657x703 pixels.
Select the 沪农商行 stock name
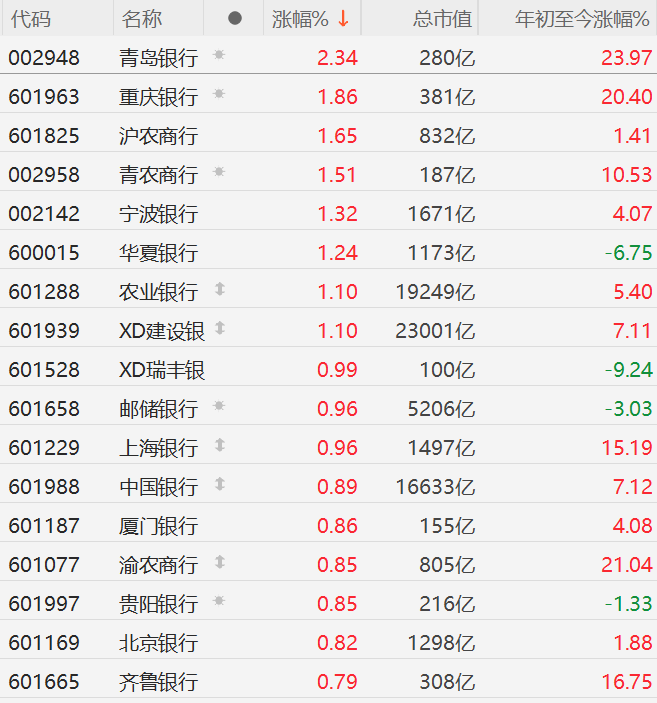pyautogui.click(x=158, y=136)
